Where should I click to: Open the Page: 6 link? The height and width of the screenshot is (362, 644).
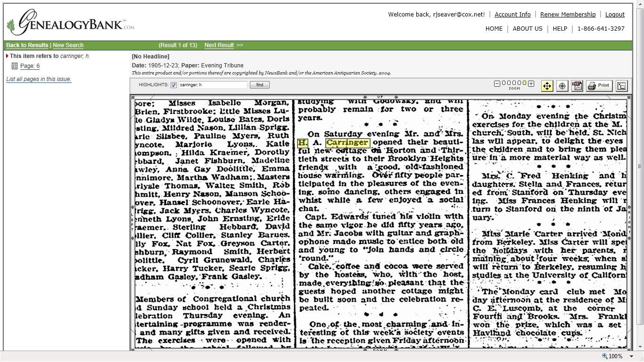30,66
